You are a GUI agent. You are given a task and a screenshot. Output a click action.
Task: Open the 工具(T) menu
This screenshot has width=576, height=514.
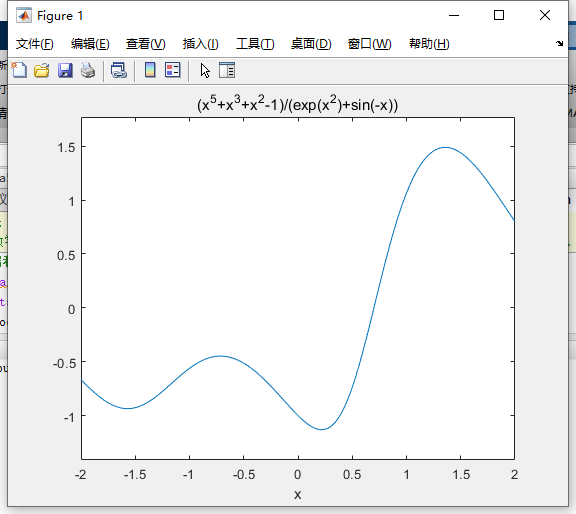click(255, 44)
